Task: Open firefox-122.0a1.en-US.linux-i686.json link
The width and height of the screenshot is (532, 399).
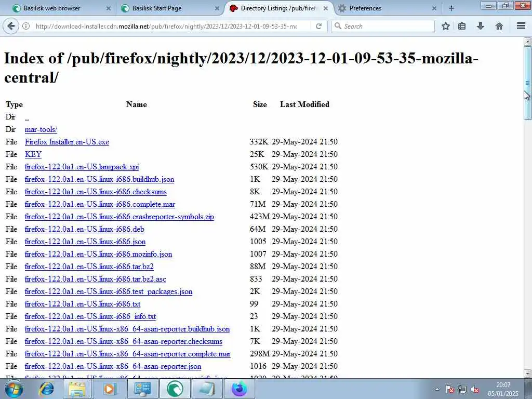Action: tap(85, 242)
